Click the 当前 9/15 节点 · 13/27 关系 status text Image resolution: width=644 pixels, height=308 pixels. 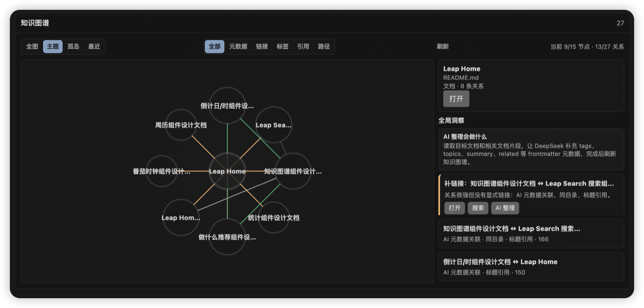587,47
